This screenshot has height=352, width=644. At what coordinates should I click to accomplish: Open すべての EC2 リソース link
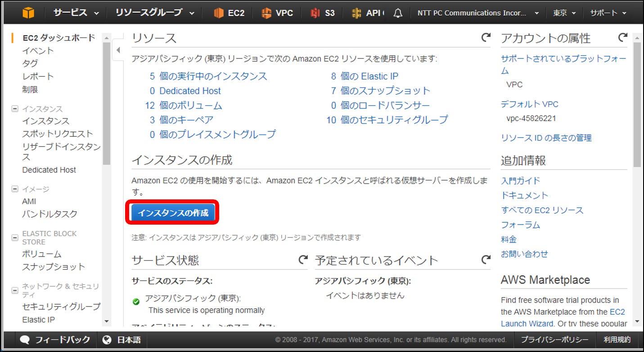tap(542, 210)
